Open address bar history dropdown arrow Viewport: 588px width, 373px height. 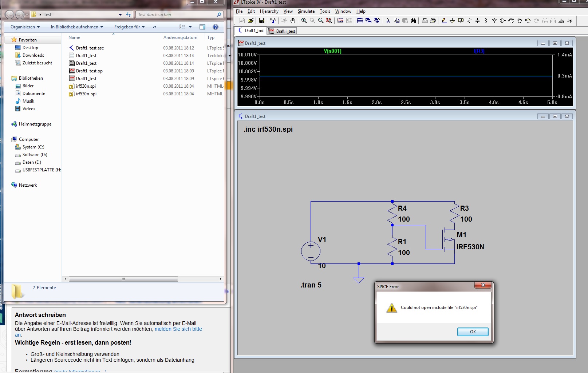click(x=120, y=15)
